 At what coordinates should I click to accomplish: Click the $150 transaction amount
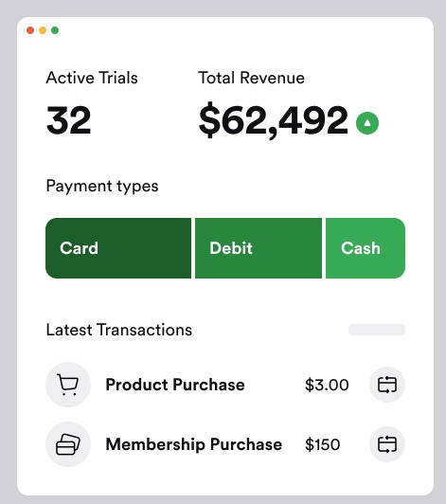tap(322, 444)
